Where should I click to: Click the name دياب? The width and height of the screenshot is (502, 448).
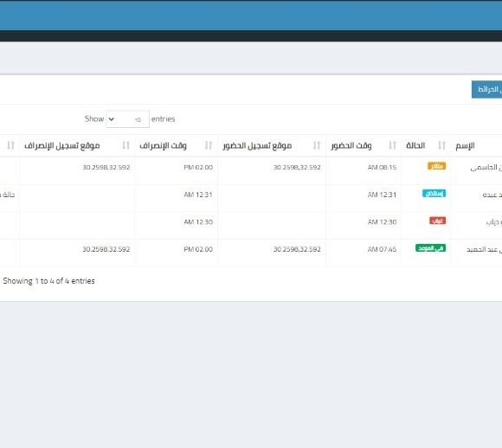click(494, 222)
